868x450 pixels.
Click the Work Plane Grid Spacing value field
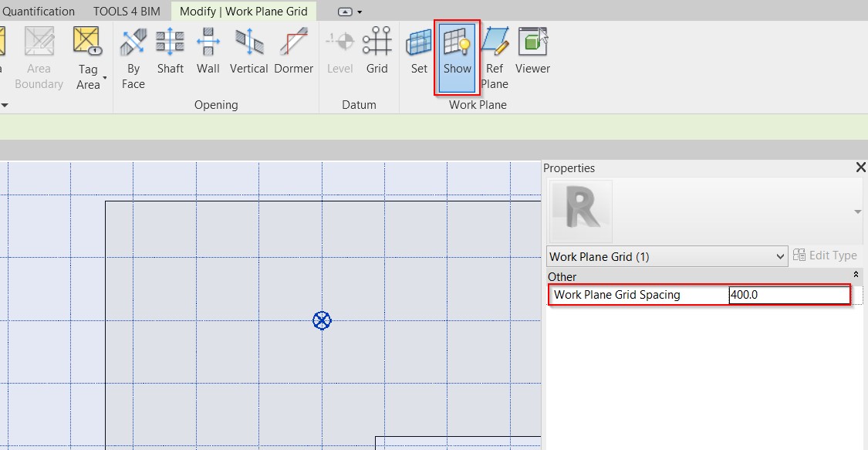click(787, 295)
